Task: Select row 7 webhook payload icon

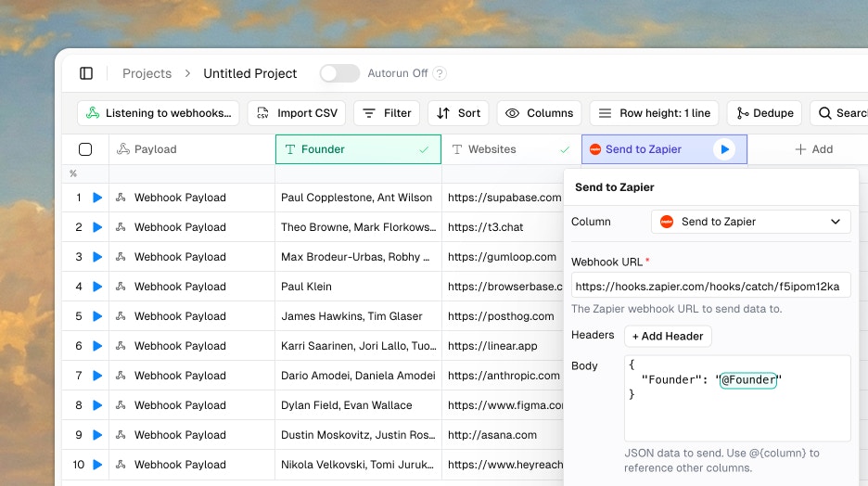Action: pos(121,376)
